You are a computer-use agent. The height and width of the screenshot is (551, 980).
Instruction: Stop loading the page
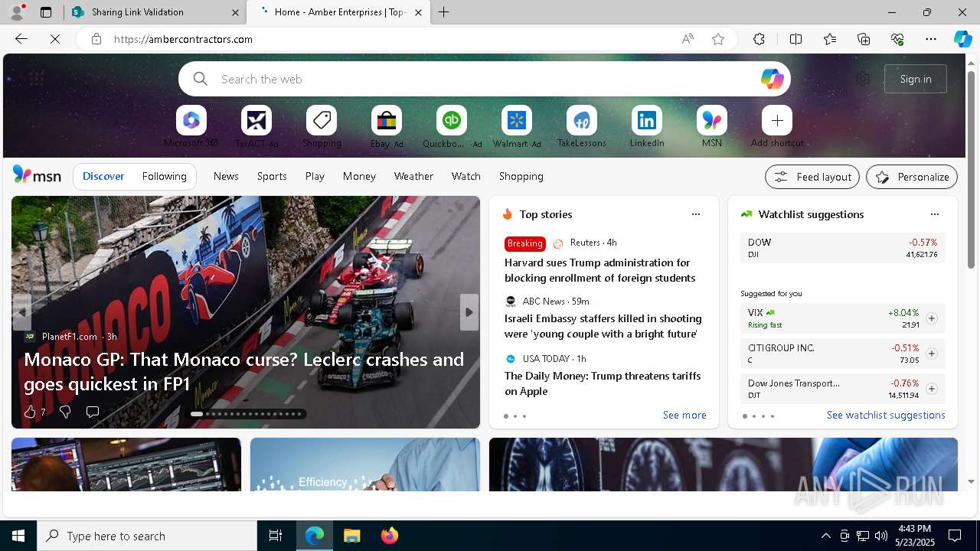click(x=55, y=39)
